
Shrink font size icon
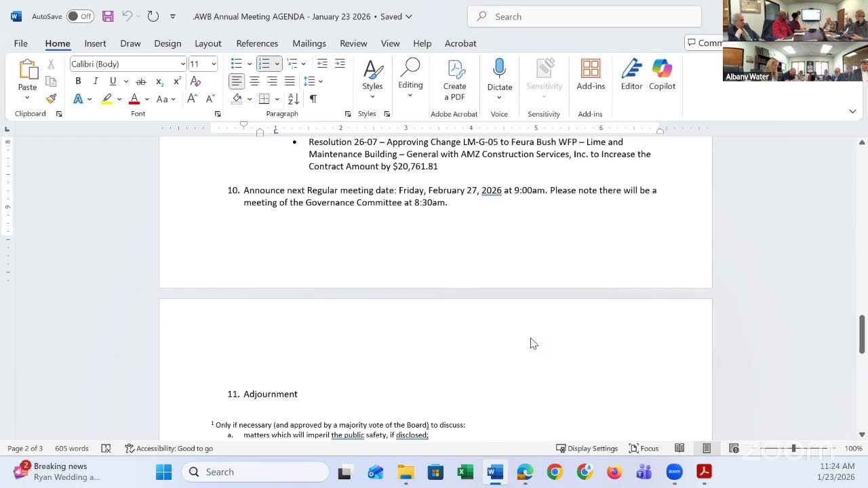pos(210,99)
